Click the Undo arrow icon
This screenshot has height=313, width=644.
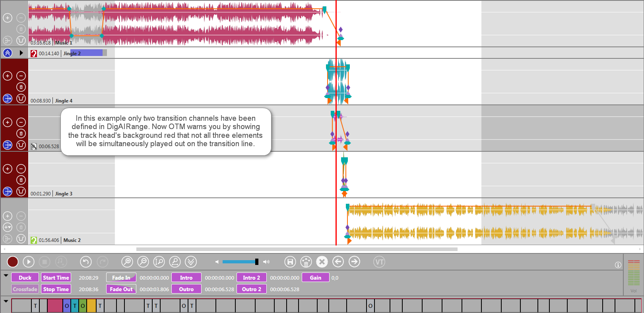click(x=86, y=262)
